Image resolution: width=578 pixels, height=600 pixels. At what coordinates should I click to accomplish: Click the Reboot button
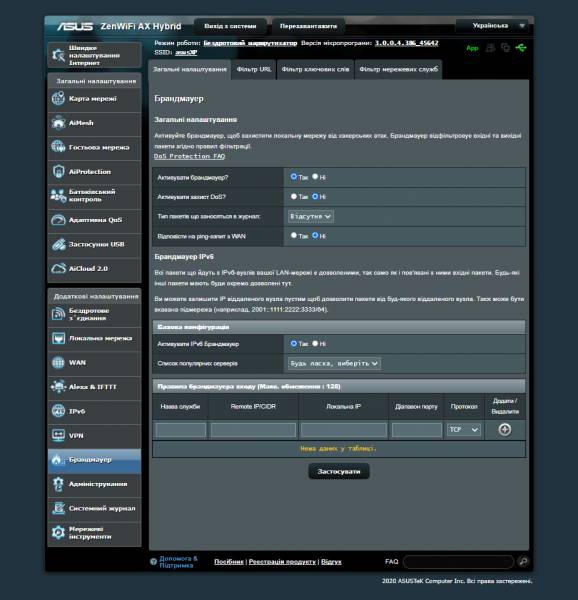click(x=308, y=26)
